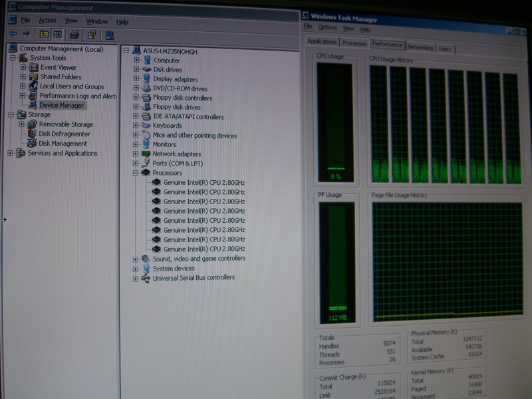Collapse the Processors node
The width and height of the screenshot is (532, 399).
click(136, 173)
